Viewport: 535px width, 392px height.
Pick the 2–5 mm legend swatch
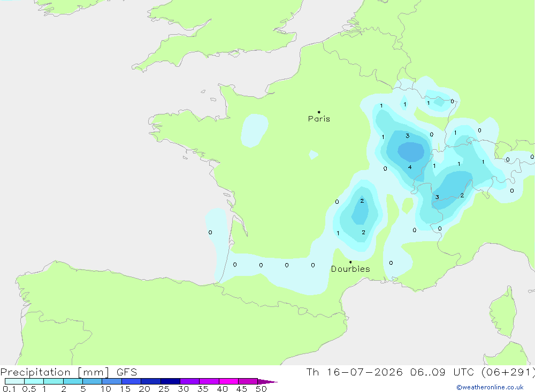[x=73, y=381]
